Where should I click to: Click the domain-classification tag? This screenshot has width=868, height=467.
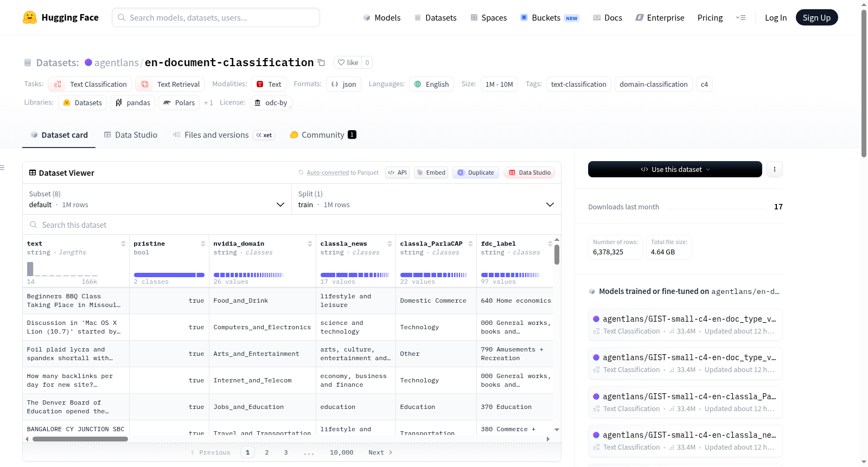click(x=654, y=84)
